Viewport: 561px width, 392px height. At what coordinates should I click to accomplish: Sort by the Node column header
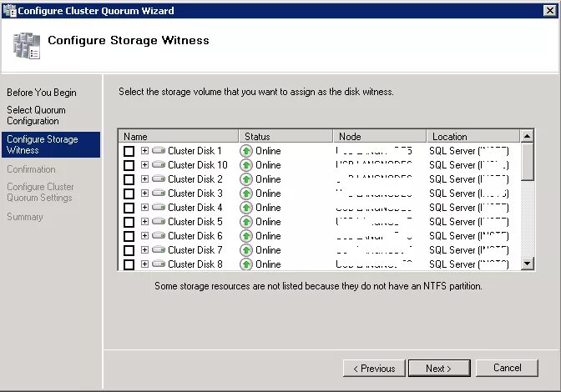(x=380, y=136)
